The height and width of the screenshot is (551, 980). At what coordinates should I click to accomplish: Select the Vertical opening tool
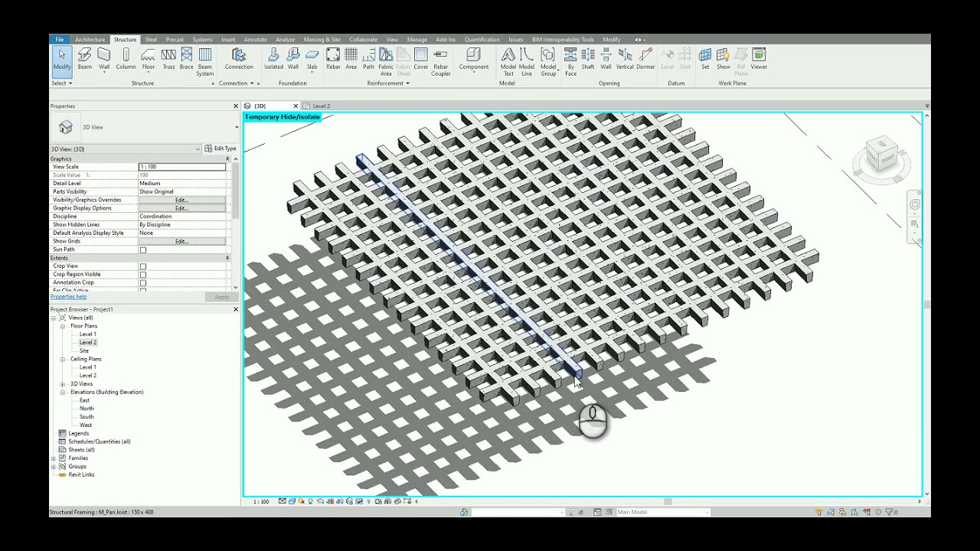625,60
